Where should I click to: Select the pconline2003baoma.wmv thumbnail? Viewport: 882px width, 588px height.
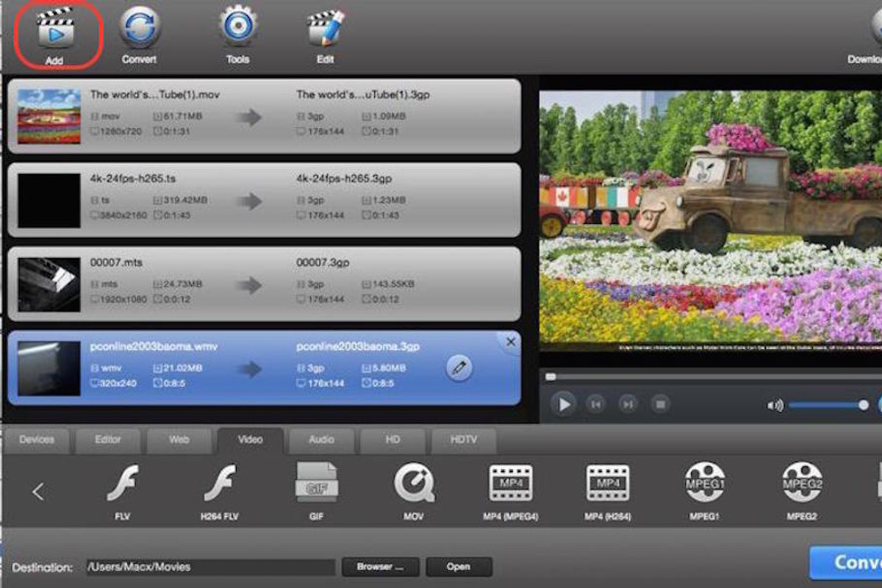pyautogui.click(x=49, y=368)
